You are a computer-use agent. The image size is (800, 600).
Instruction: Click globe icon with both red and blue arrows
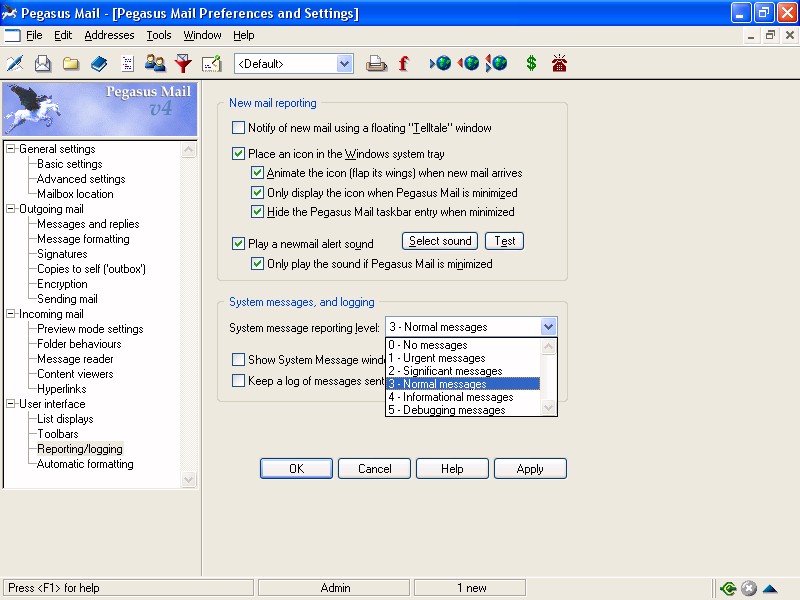click(x=496, y=63)
